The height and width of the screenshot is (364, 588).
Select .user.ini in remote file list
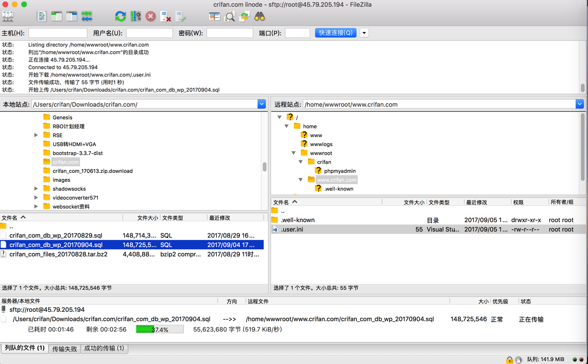[428, 229]
